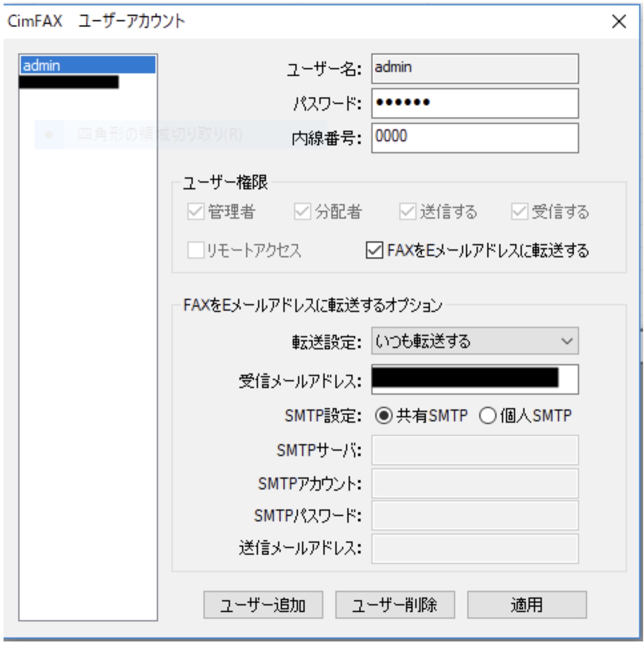Image resolution: width=644 pixels, height=645 pixels.
Task: Click the 受信メールアドレス input field
Action: [x=475, y=379]
